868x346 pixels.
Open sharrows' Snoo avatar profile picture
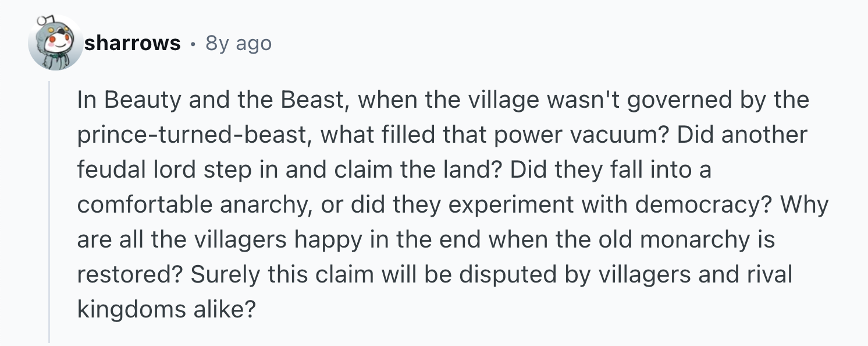[x=55, y=44]
